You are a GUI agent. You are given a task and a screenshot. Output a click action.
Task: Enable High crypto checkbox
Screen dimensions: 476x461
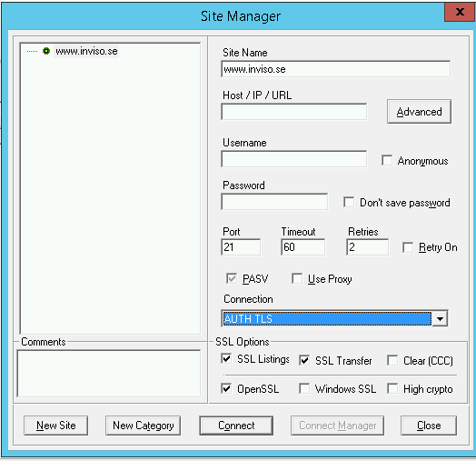click(392, 388)
